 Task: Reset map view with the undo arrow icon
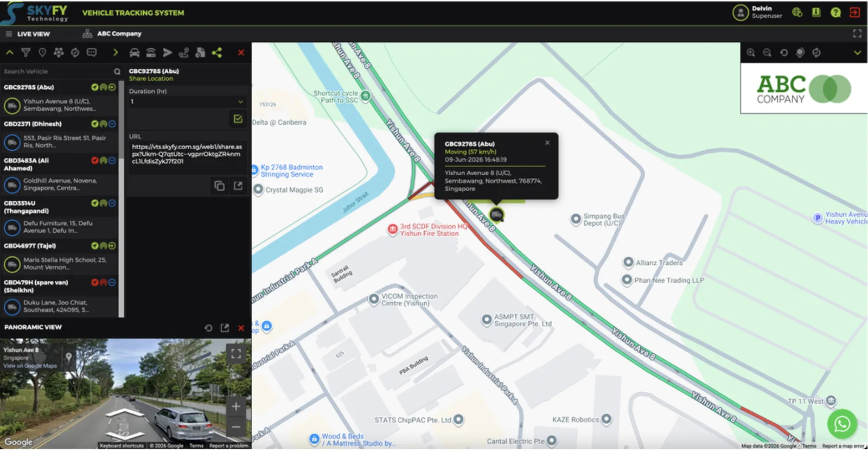[783, 53]
